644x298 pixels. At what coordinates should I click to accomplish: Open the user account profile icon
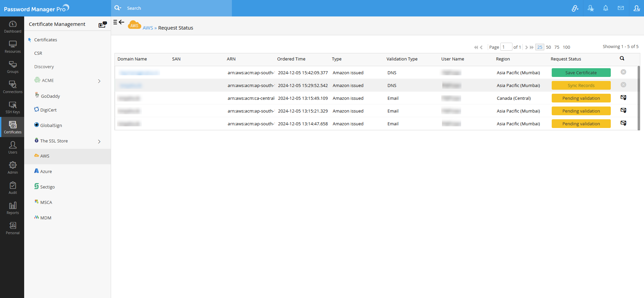pyautogui.click(x=637, y=8)
